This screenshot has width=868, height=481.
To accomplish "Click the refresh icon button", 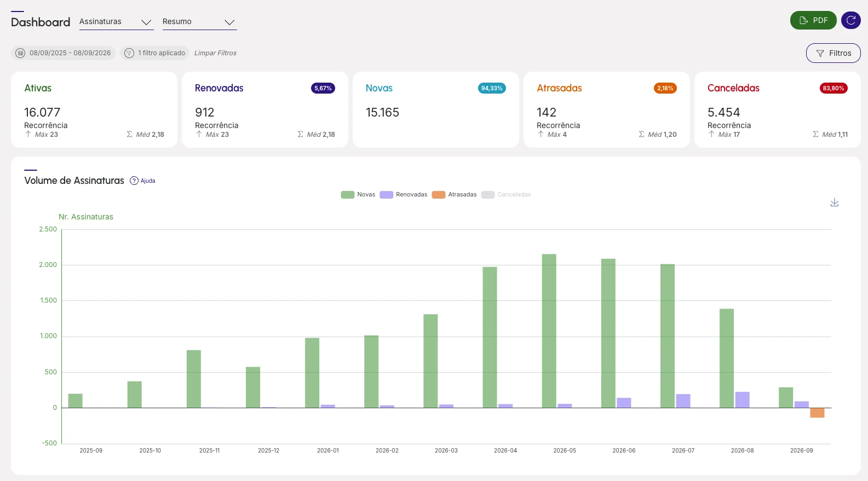I will (851, 20).
